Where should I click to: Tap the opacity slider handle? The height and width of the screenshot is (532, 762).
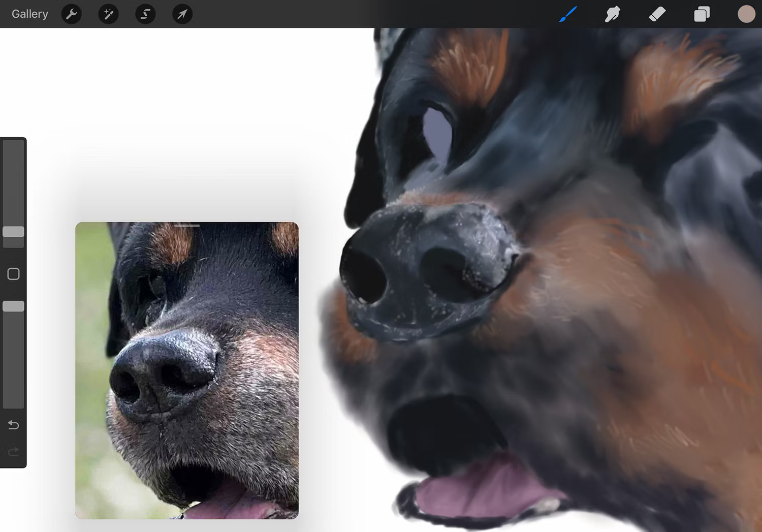click(14, 306)
